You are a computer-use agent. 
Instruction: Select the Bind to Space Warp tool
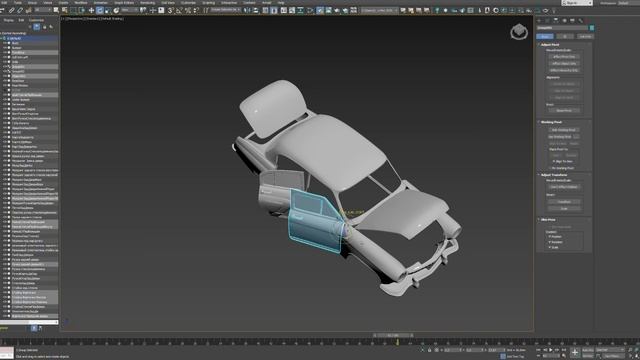pyautogui.click(x=29, y=10)
